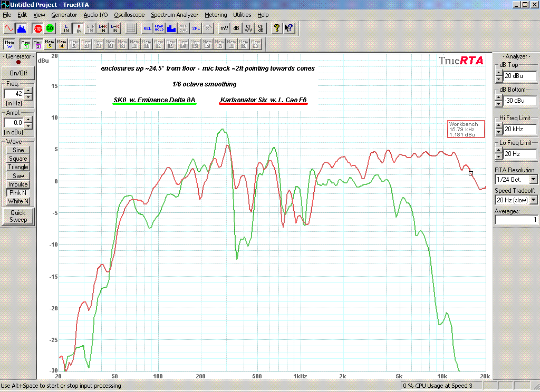Screen dimensions: 540x392
Task: Select the spectrum analyzer bars icon
Action: coord(21,28)
